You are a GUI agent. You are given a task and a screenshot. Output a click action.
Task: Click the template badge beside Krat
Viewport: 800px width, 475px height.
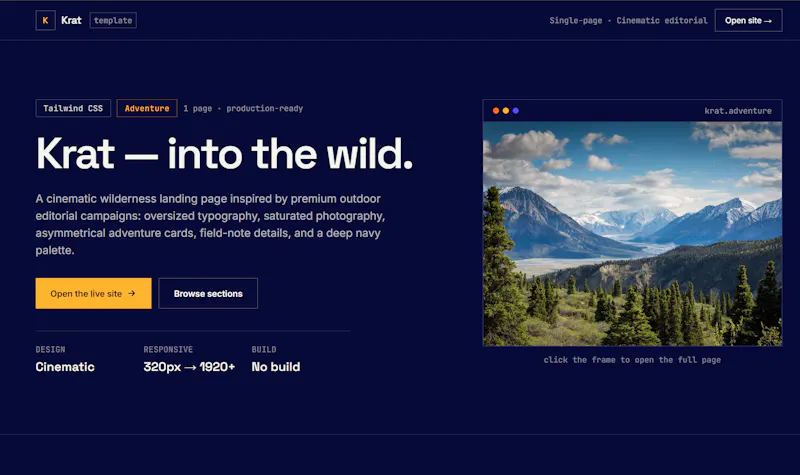113,20
